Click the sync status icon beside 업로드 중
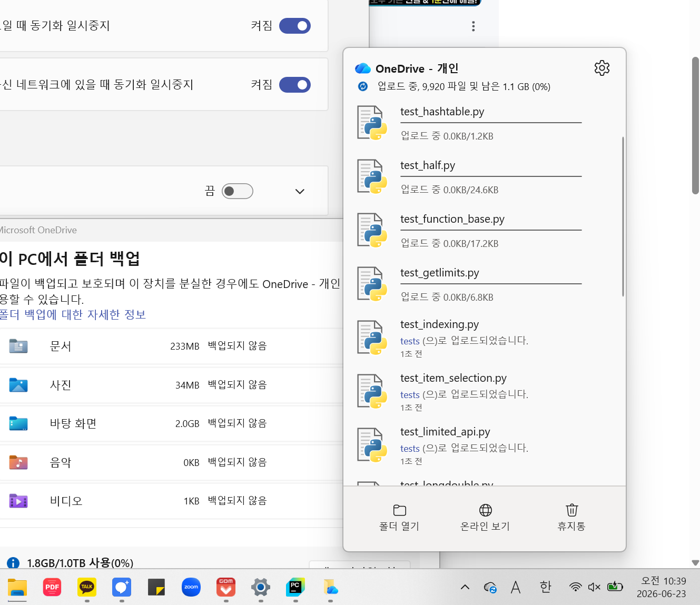The height and width of the screenshot is (605, 700). [363, 86]
